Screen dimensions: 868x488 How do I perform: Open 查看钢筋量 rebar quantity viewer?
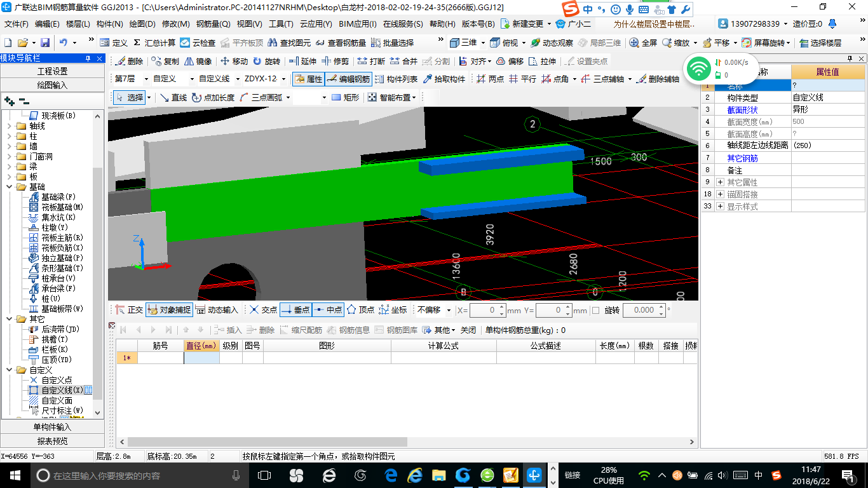coord(340,43)
